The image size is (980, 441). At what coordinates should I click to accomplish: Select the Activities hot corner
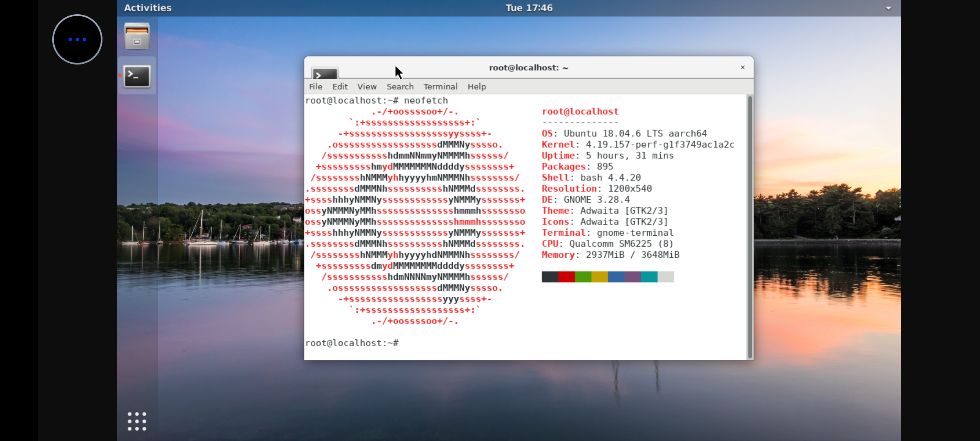point(148,7)
